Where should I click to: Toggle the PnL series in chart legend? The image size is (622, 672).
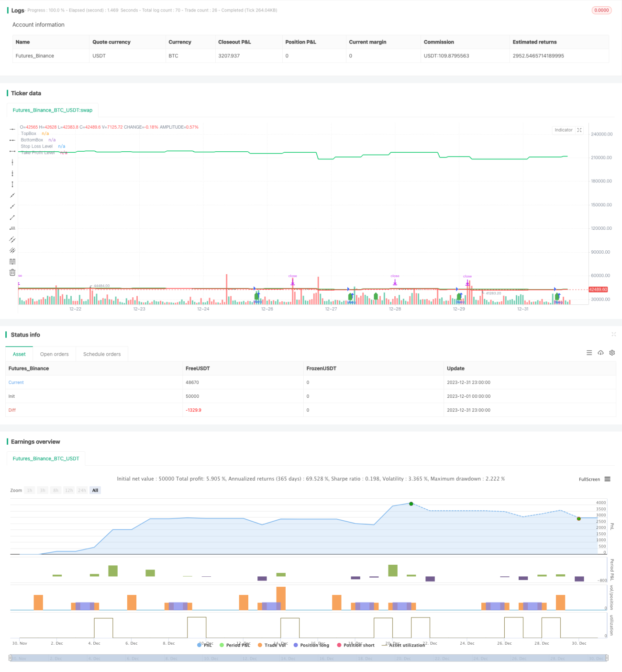[x=204, y=645]
